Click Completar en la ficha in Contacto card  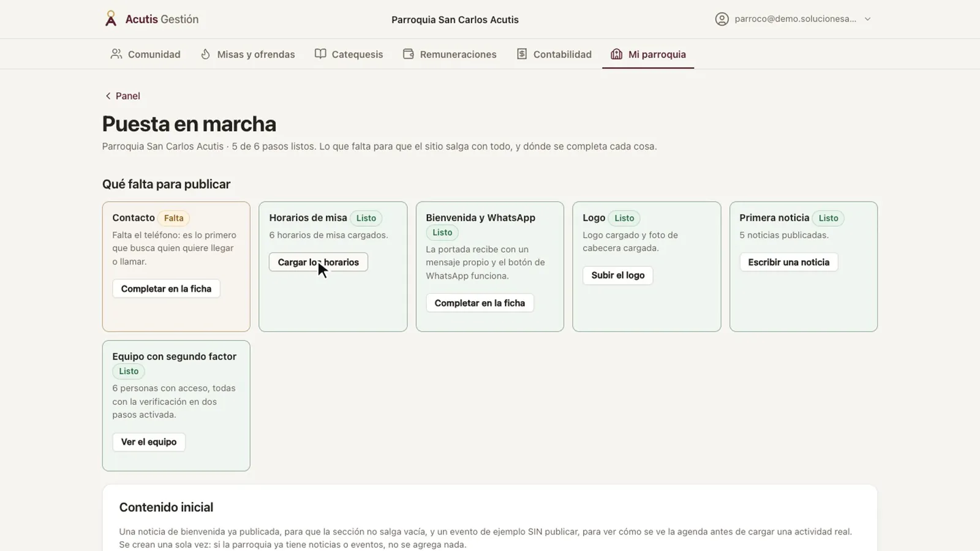166,289
